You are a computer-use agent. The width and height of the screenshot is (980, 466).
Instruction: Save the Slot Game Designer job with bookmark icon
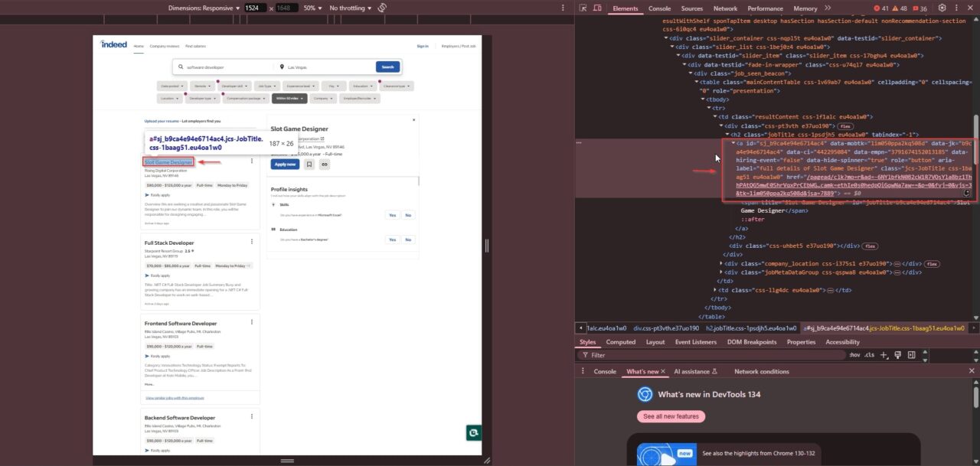(x=309, y=164)
